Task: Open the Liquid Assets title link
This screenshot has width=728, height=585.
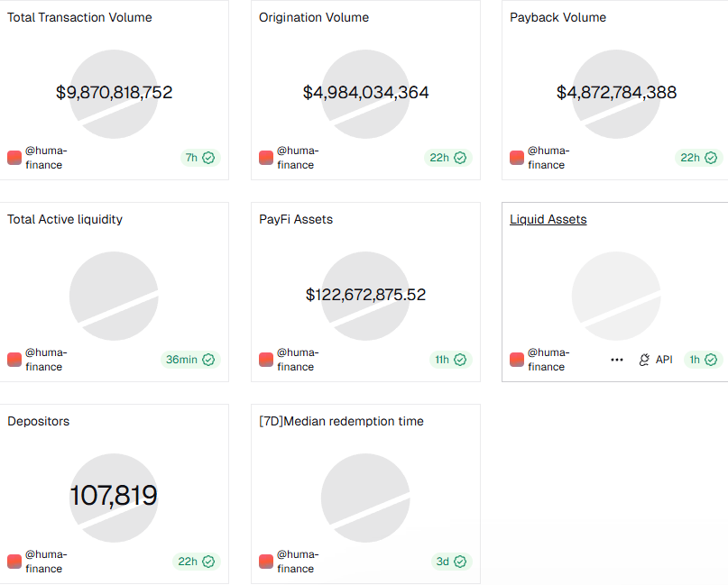Action: click(x=548, y=219)
